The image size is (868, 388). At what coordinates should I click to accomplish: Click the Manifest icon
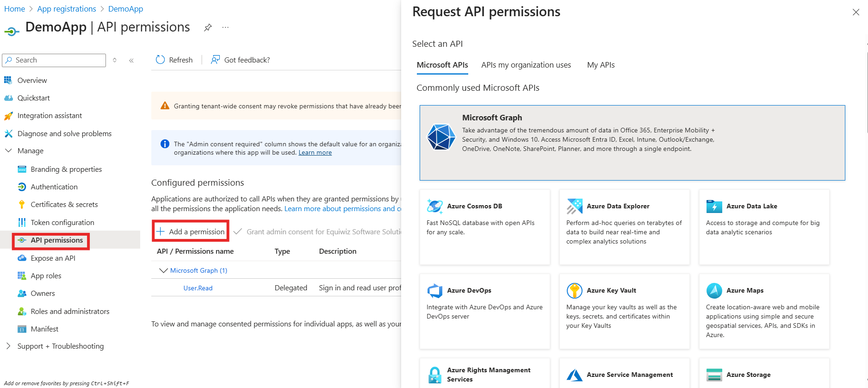(22, 329)
